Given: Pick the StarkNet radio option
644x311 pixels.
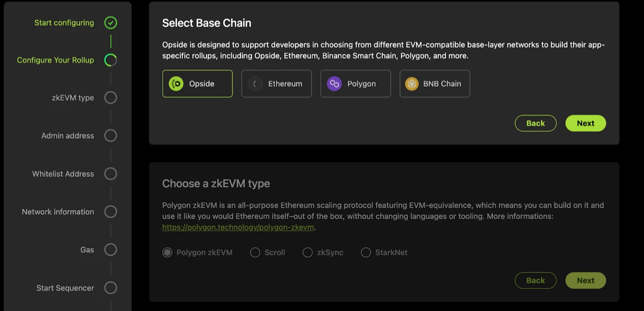Looking at the screenshot, I should [x=366, y=253].
